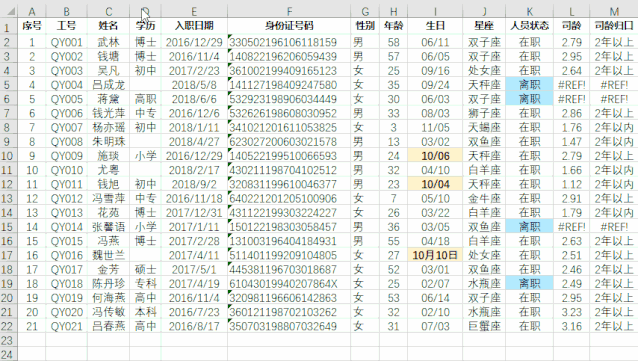Click the 姓名 header cell
The width and height of the screenshot is (638, 361).
click(108, 26)
